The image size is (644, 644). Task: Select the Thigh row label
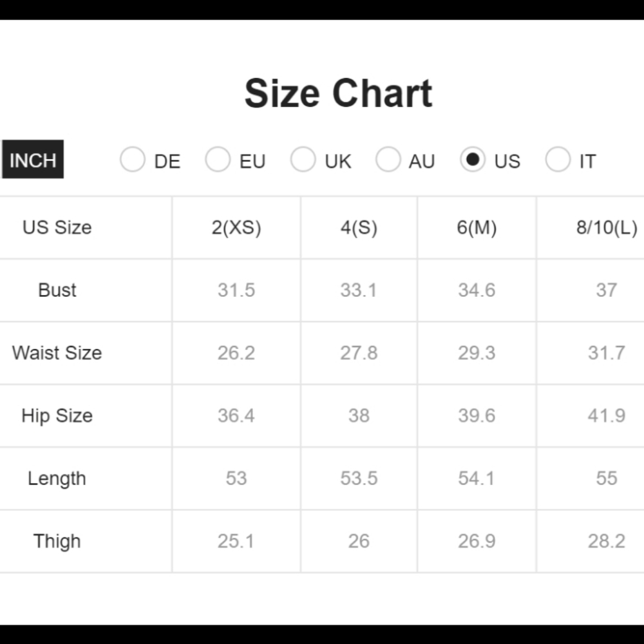(x=57, y=541)
